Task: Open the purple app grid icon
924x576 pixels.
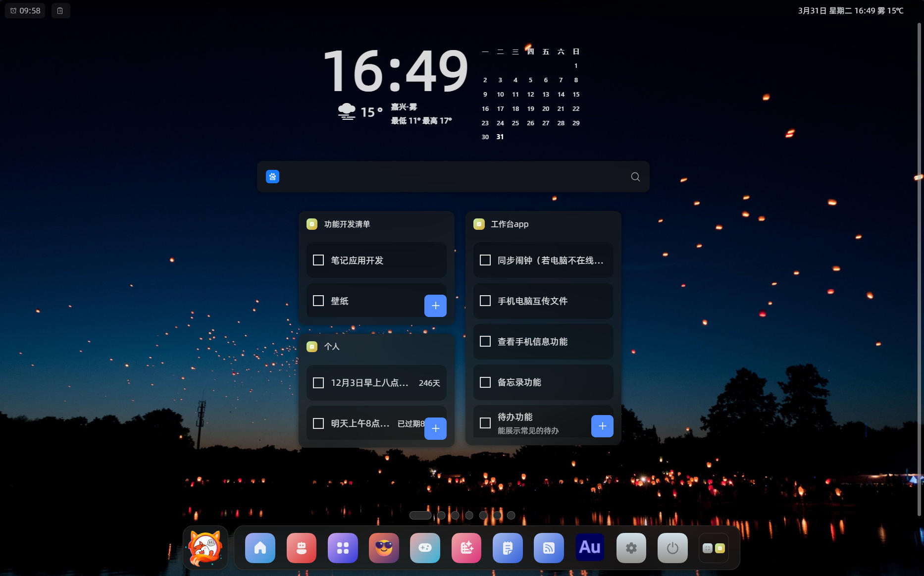Action: click(x=343, y=548)
